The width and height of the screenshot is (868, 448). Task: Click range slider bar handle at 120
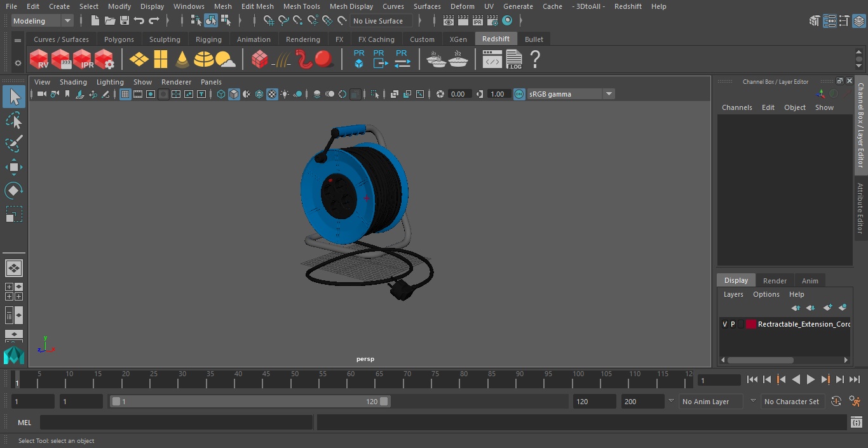384,402
